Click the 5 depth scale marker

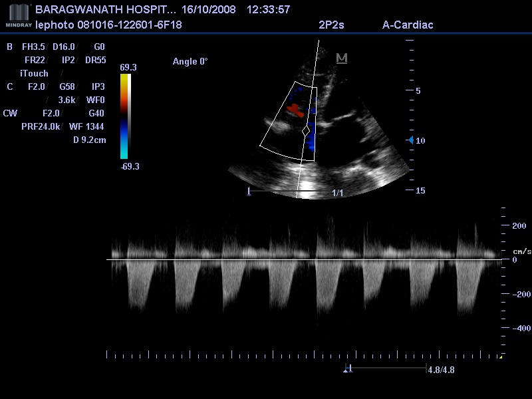418,90
